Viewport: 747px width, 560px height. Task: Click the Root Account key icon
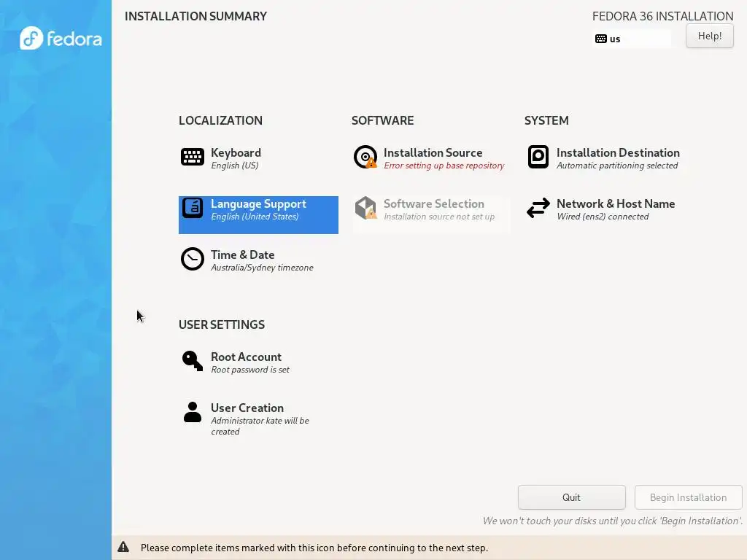click(193, 361)
